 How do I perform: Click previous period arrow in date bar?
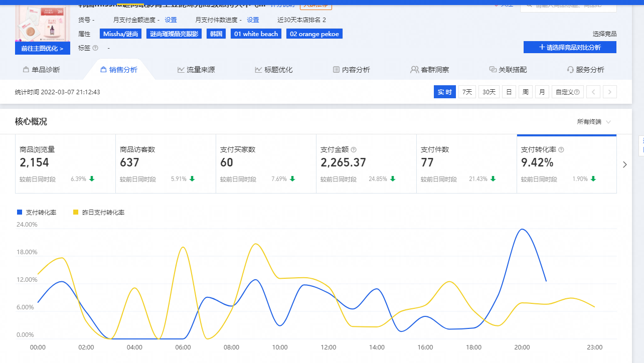[593, 92]
